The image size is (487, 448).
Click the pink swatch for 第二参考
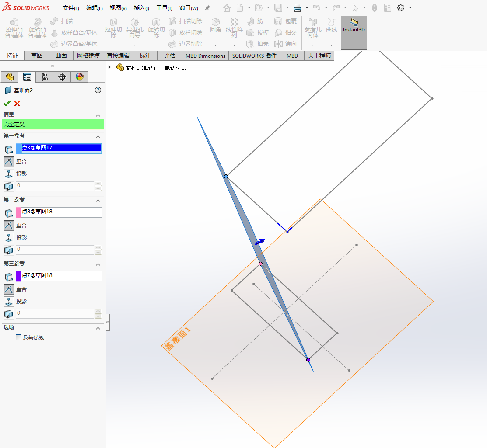pos(19,212)
